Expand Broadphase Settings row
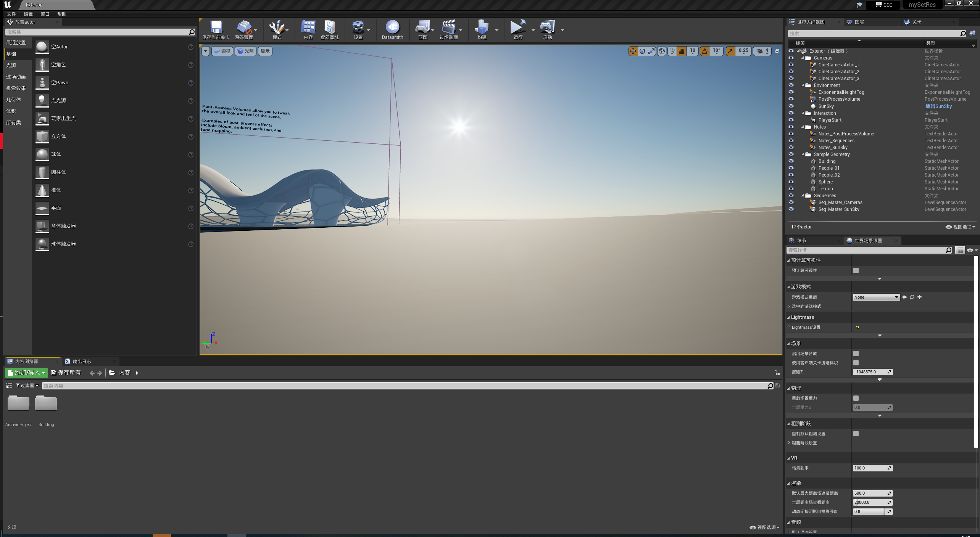The image size is (980, 537). pos(789,443)
